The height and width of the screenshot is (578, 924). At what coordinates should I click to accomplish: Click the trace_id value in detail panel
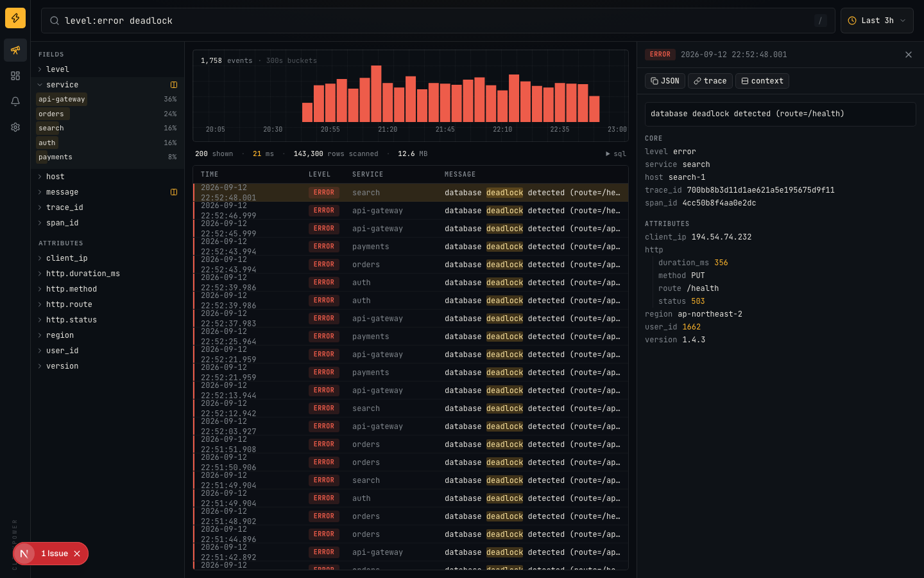(760, 190)
